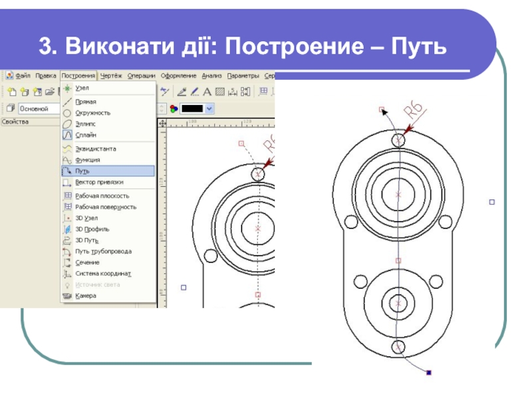This screenshot has height=399, width=532.
Task: Choose 3D Узел from the menu
Action: [108, 218]
